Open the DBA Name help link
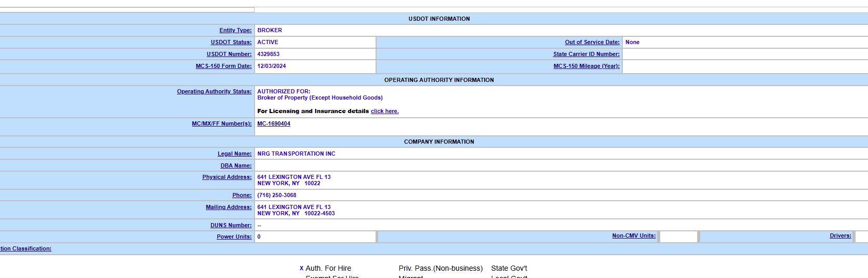Screen dimensions: 868x278 [236, 166]
